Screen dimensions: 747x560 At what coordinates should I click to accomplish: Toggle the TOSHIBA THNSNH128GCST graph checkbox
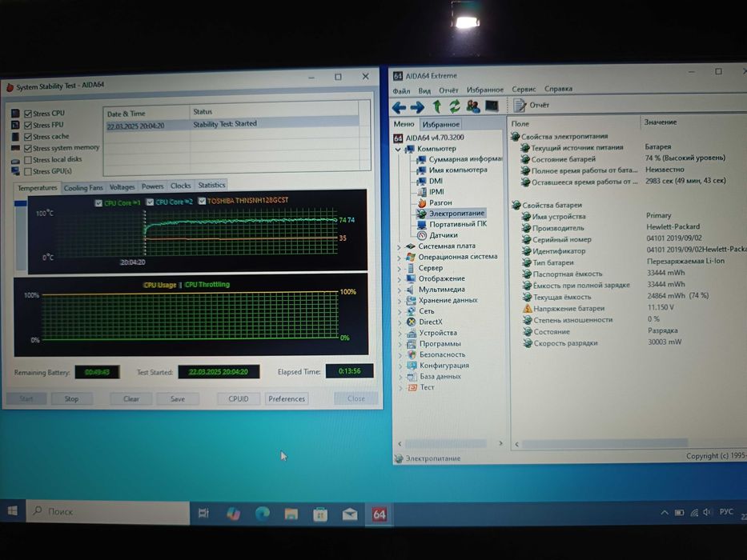coord(202,201)
